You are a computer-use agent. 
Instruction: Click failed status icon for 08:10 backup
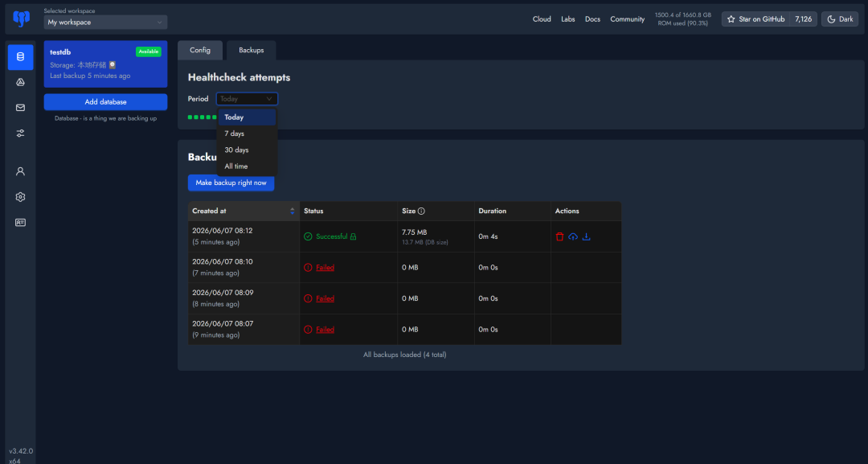click(x=309, y=268)
